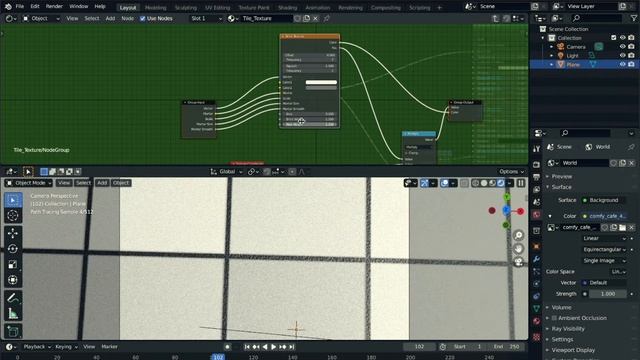Toggle X-ray mode in viewport header
640x360 pixels.
tap(464, 183)
